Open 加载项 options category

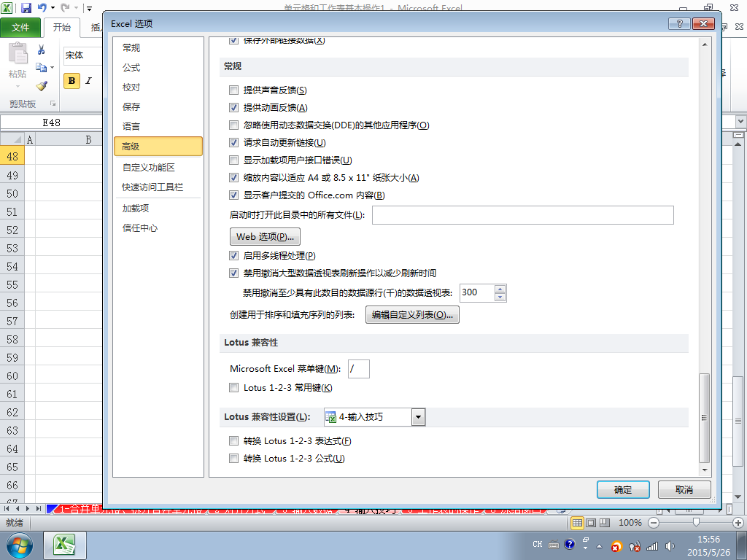click(x=158, y=208)
